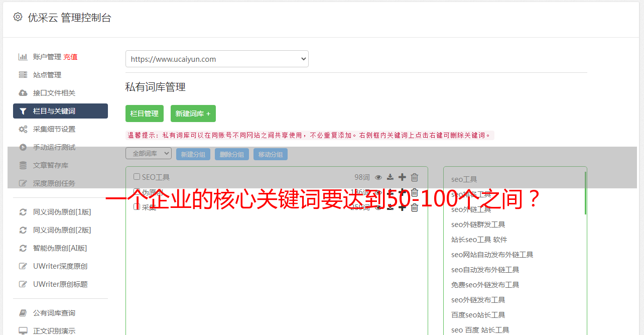This screenshot has height=335, width=644.
Task: Tick the SEO工具 checkbox
Action: coord(137,177)
